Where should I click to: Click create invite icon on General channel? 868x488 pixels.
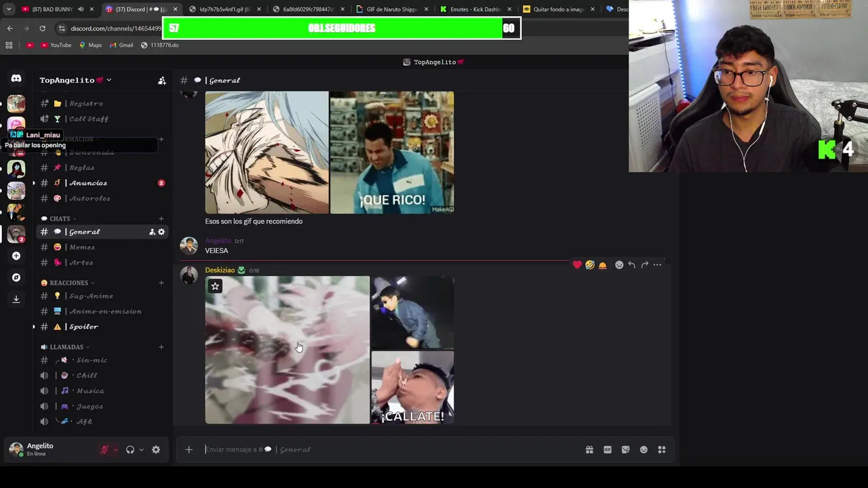click(x=152, y=232)
